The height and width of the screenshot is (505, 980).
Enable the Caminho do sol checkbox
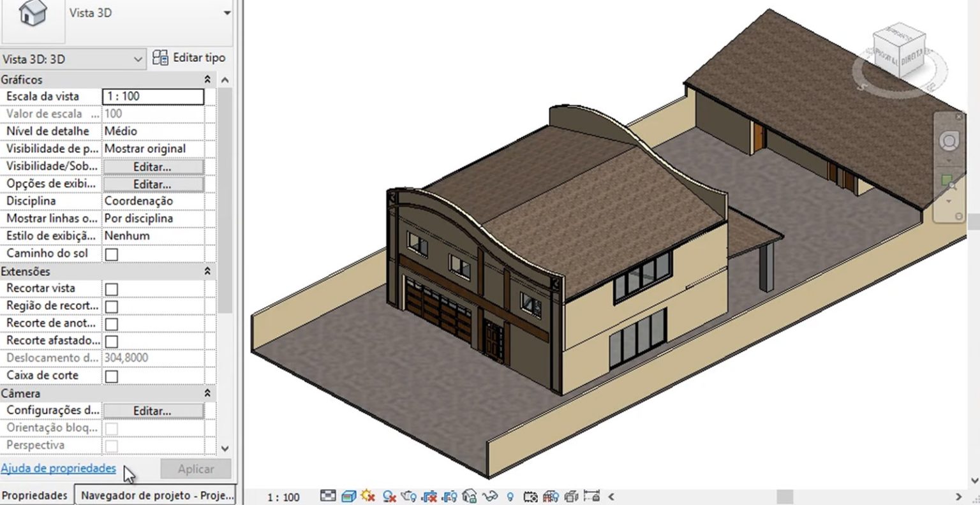112,253
